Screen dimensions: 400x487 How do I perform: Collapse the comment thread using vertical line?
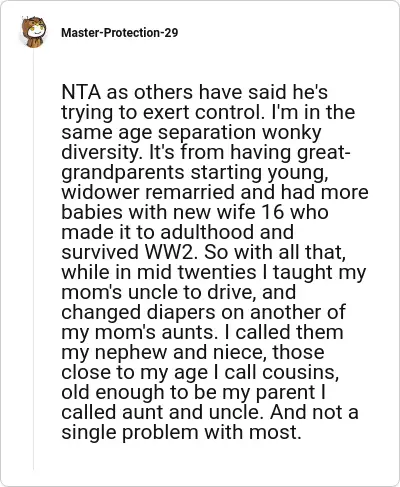[x=33, y=260]
